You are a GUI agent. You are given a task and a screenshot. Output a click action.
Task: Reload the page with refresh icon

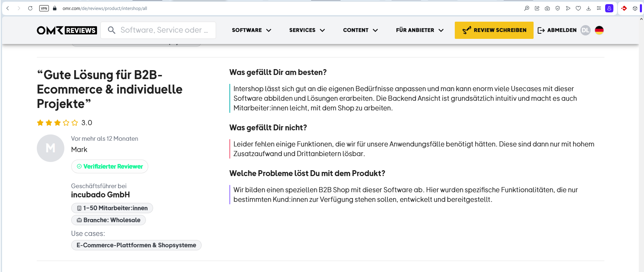30,8
